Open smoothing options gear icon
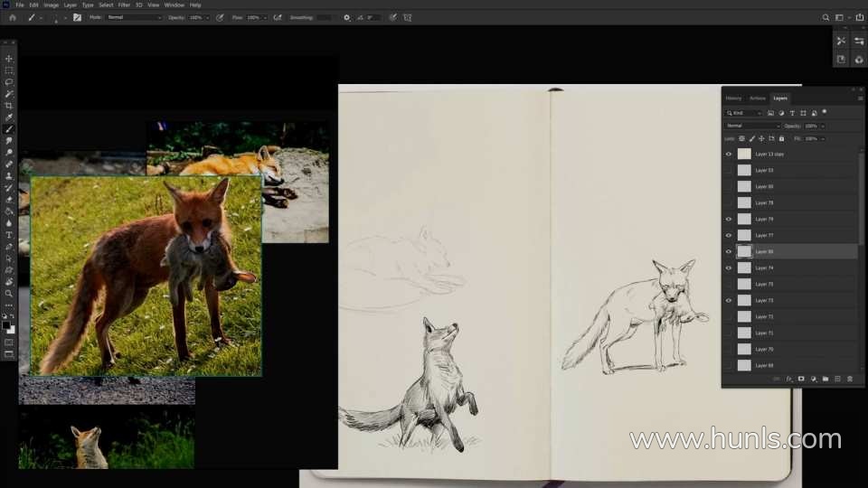Viewport: 868px width, 488px height. coord(346,17)
